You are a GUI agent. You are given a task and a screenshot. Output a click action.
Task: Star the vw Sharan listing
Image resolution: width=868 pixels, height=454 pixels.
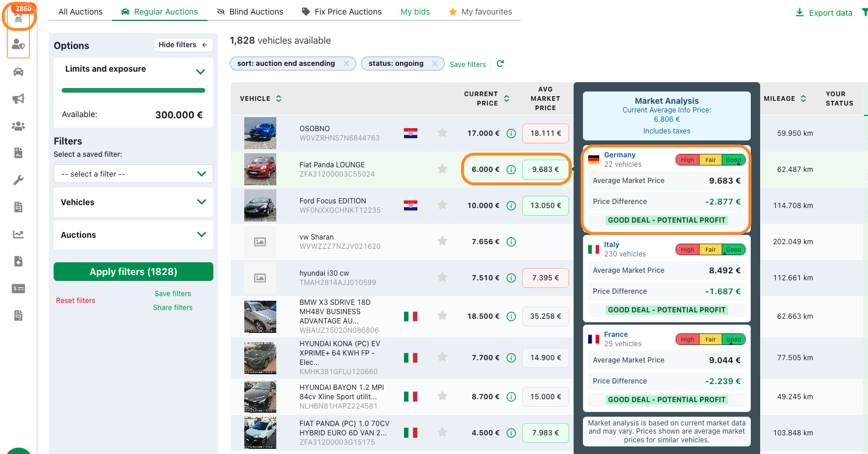point(442,241)
